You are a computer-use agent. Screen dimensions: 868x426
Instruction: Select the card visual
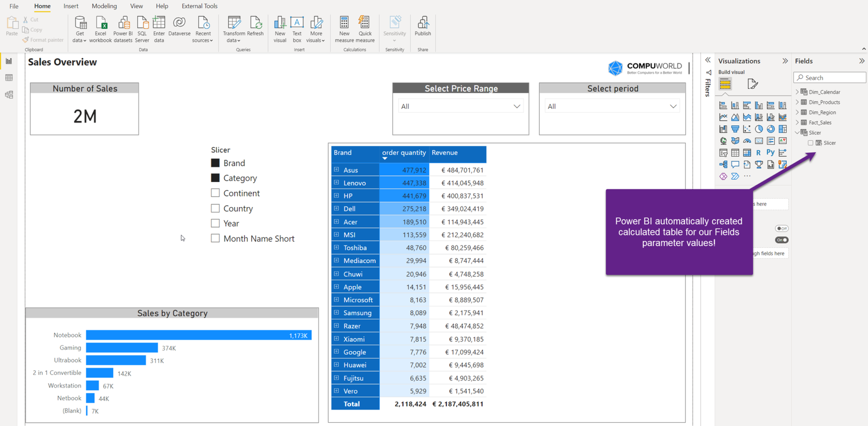click(x=759, y=141)
